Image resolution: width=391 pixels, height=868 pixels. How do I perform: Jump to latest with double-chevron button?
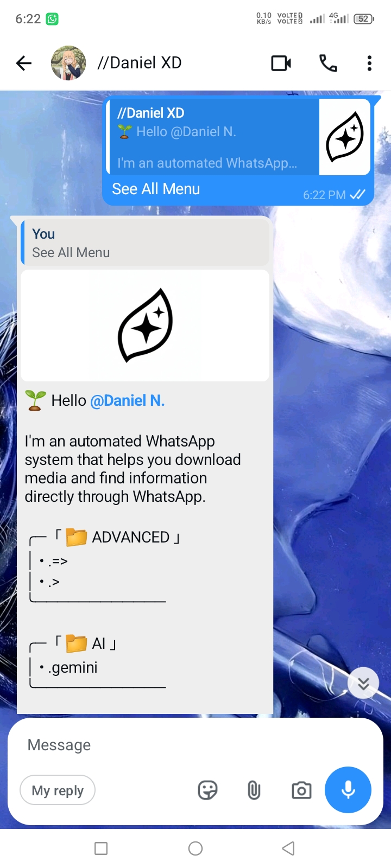[x=363, y=683]
